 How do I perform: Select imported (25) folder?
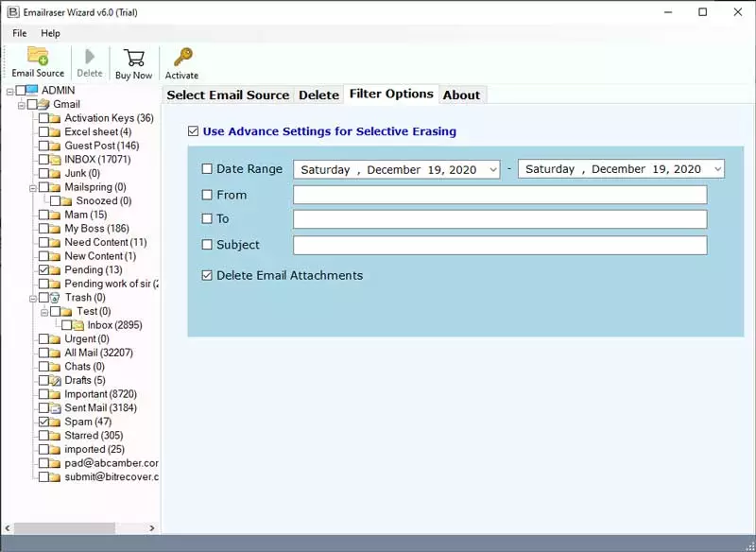[94, 449]
